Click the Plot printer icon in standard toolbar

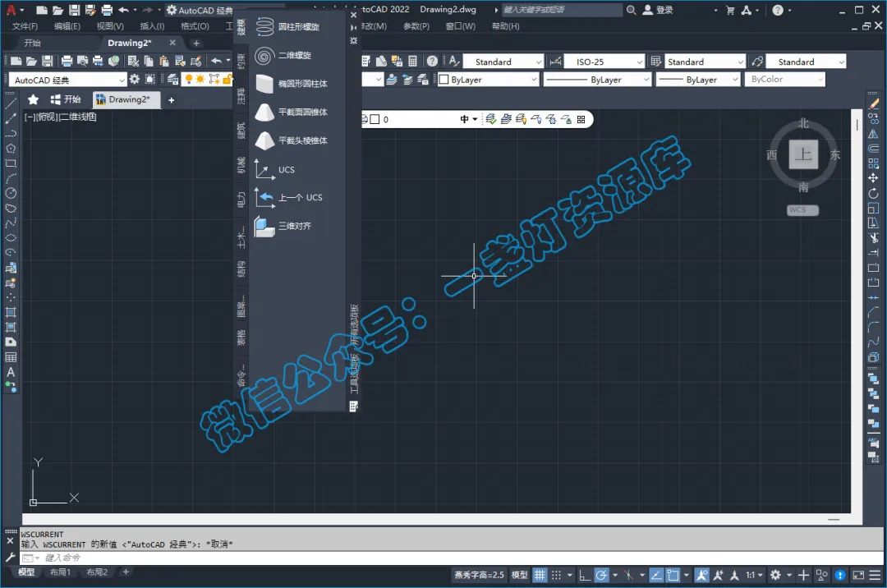(x=67, y=61)
